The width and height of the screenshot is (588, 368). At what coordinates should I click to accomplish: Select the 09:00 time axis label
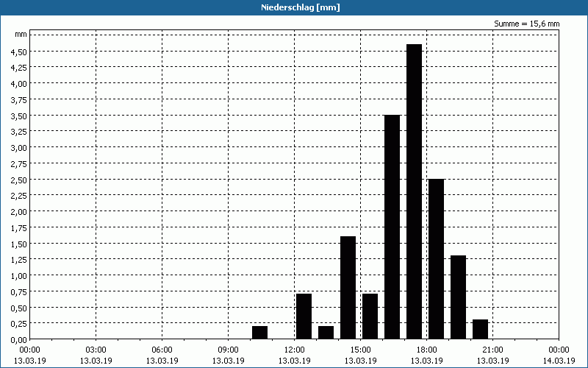click(x=228, y=350)
